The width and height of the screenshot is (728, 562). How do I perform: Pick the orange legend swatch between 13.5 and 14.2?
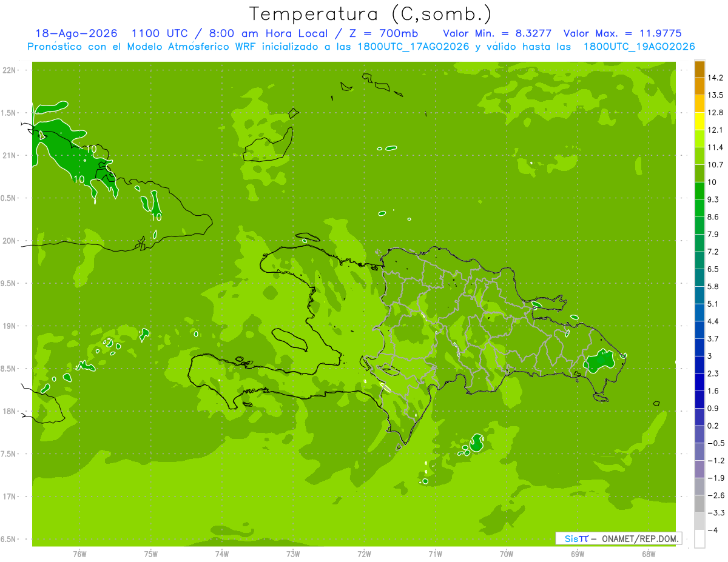point(699,87)
